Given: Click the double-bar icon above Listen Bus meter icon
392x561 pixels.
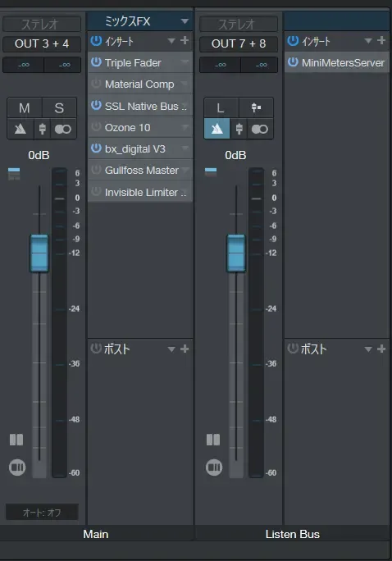Looking at the screenshot, I should coord(213,440).
